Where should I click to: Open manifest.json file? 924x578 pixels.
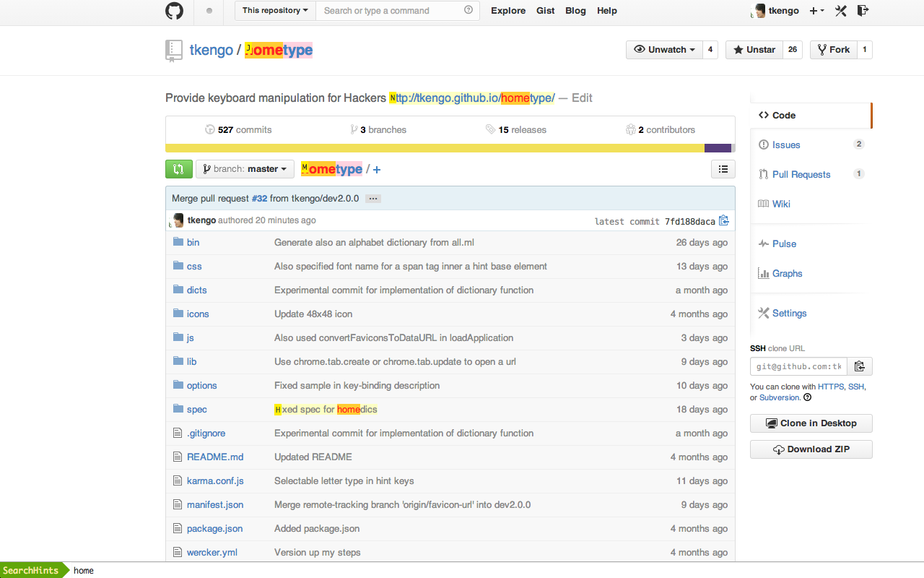215,504
